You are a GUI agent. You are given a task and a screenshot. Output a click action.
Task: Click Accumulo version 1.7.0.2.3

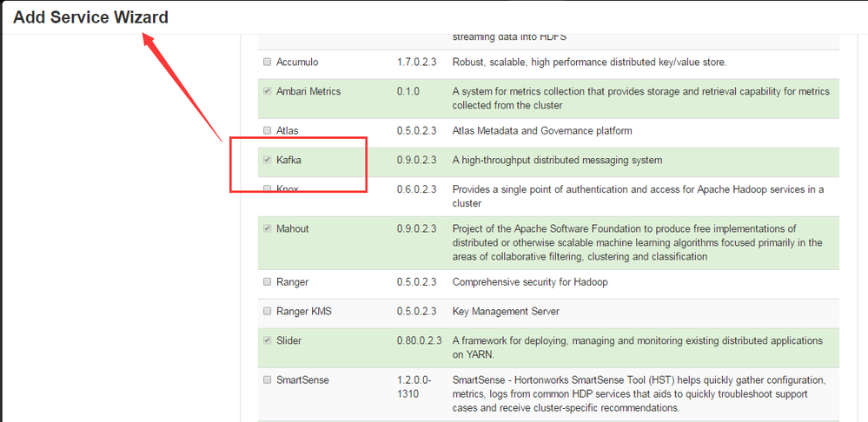coord(416,62)
